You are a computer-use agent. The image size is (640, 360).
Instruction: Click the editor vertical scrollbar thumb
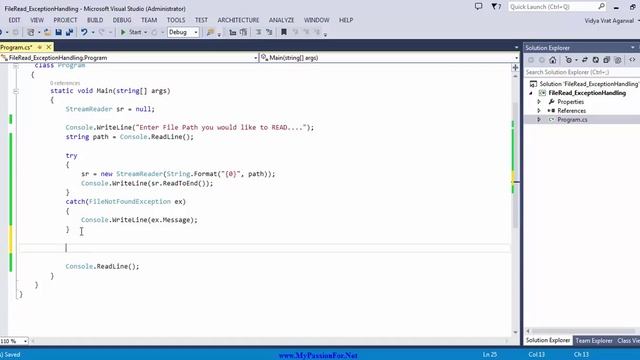click(516, 165)
